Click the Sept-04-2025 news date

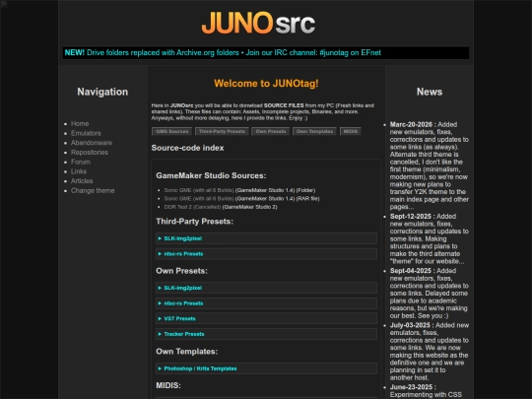coord(411,271)
